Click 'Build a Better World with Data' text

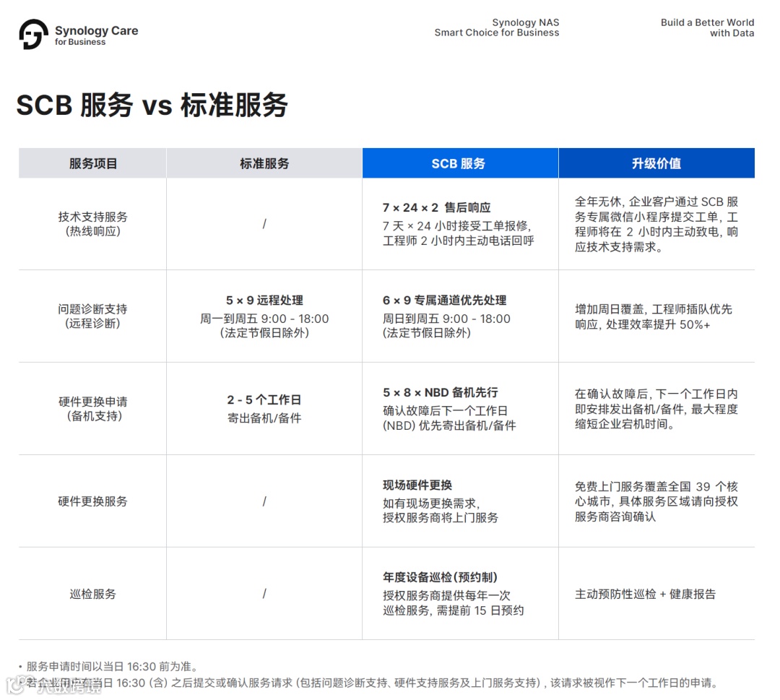click(707, 28)
